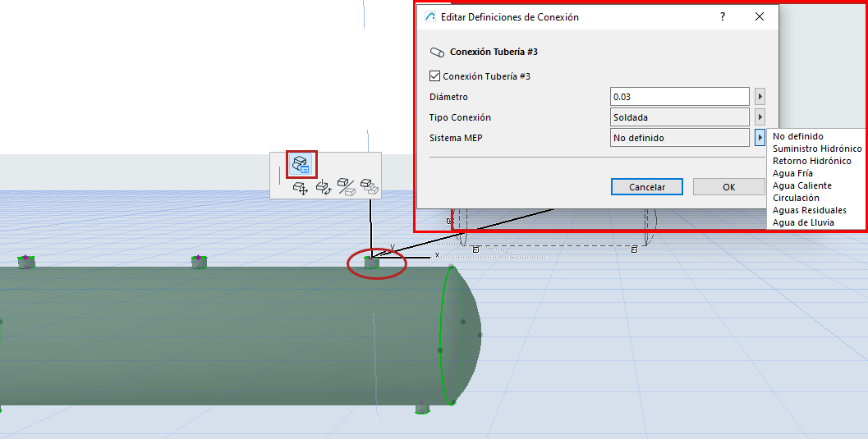Click the Tipo Conexión field showing Soldada

[680, 117]
